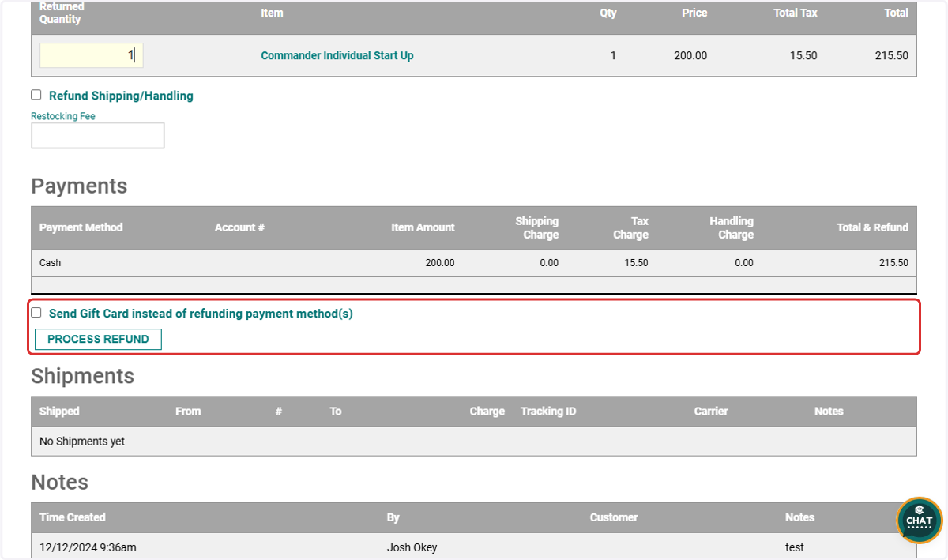Click the "No Shipments yet" row
Screen dimensions: 948x560
click(x=474, y=442)
